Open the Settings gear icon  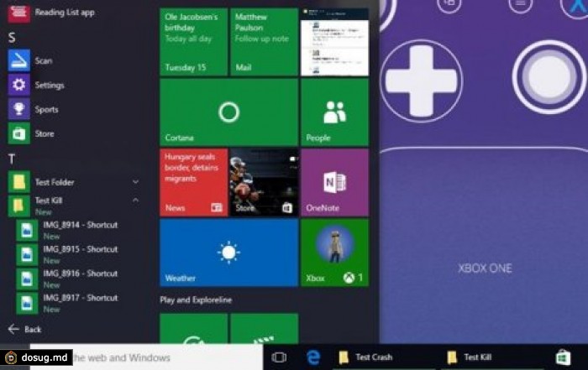(x=18, y=85)
